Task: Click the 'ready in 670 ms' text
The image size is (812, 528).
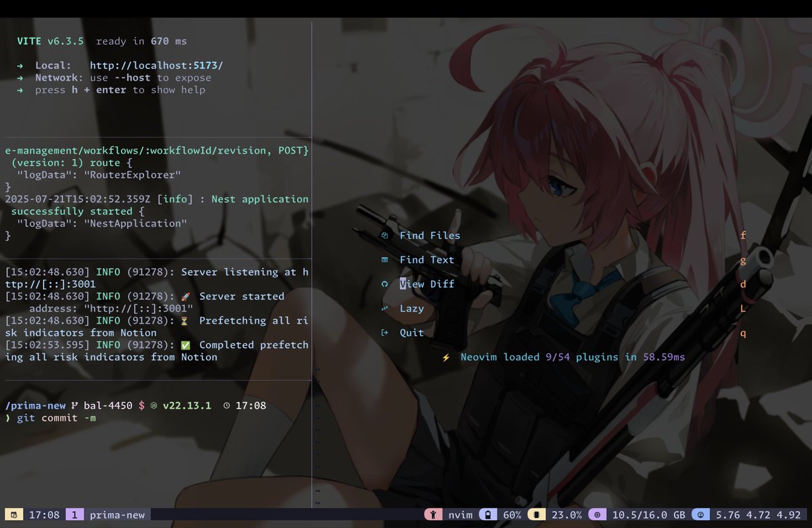Action: (x=141, y=41)
